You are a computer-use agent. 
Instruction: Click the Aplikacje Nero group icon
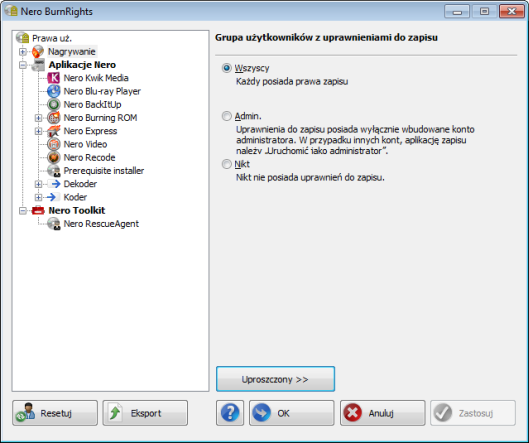[x=38, y=64]
